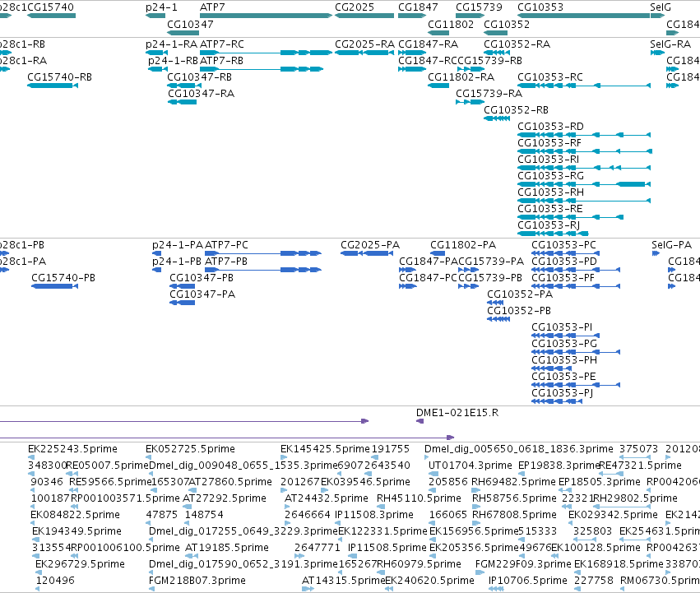Image resolution: width=700 pixels, height=593 pixels.
Task: Select the CG10352-RB transcript label
Action: click(516, 110)
